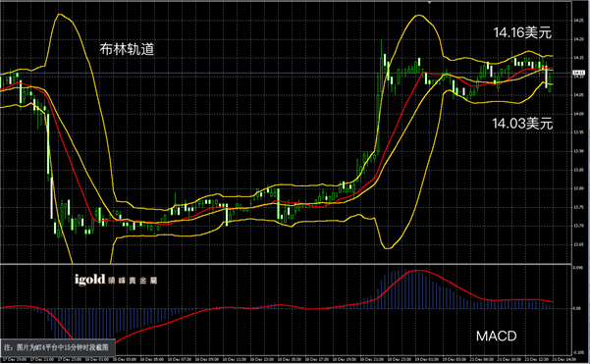
Task: Click the 14.25 price axis value
Action: pyautogui.click(x=579, y=21)
